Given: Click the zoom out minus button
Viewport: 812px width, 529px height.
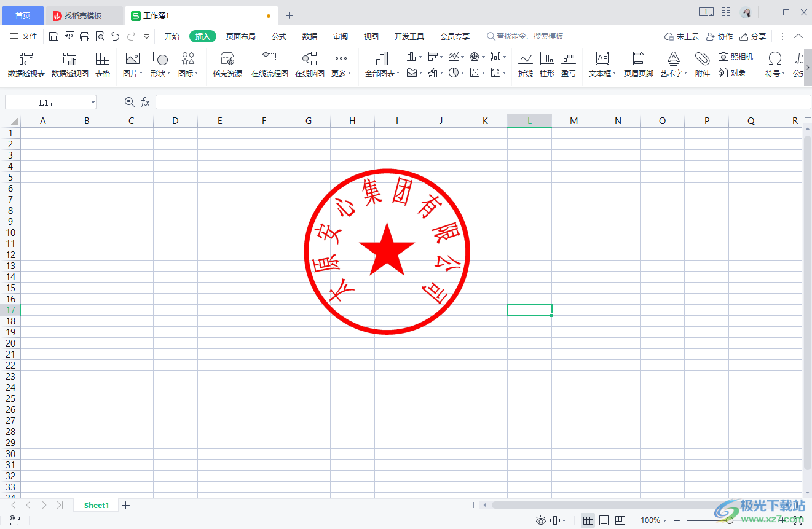Looking at the screenshot, I should pos(676,520).
